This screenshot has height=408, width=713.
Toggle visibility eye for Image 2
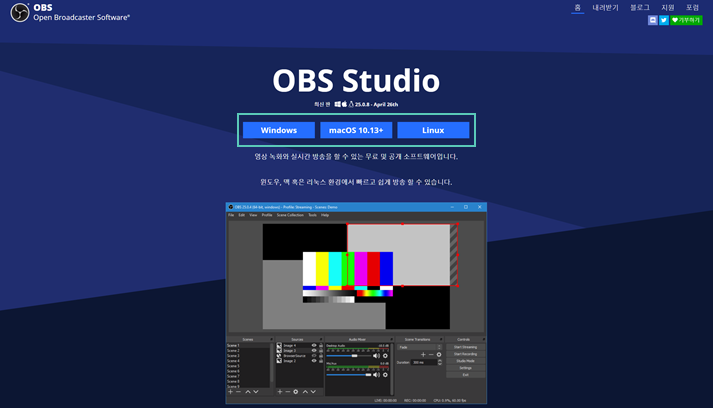(x=314, y=361)
